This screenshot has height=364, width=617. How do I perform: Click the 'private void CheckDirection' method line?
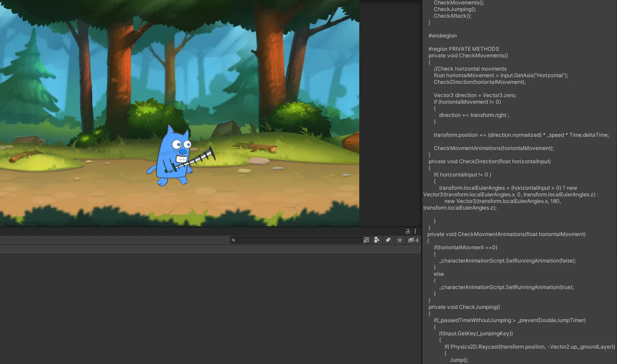(489, 161)
